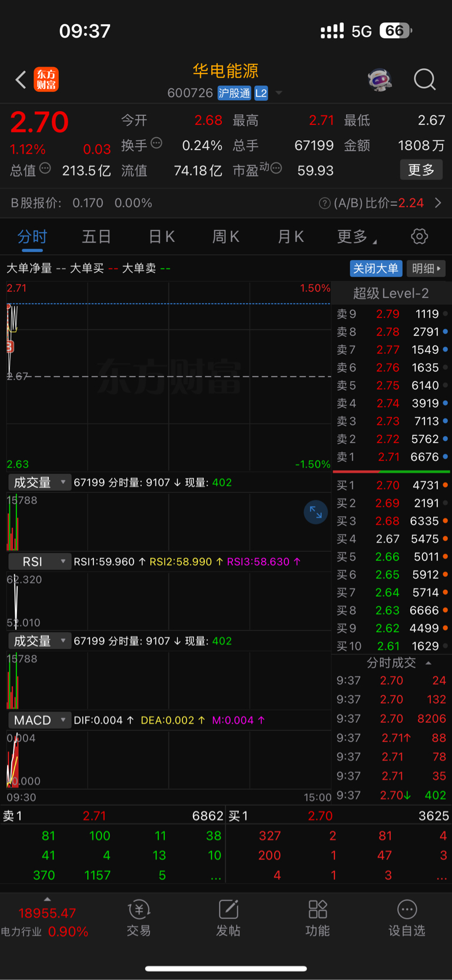This screenshot has width=452, height=980.
Task: Open the 东方财富 logo icon
Action: 46,79
